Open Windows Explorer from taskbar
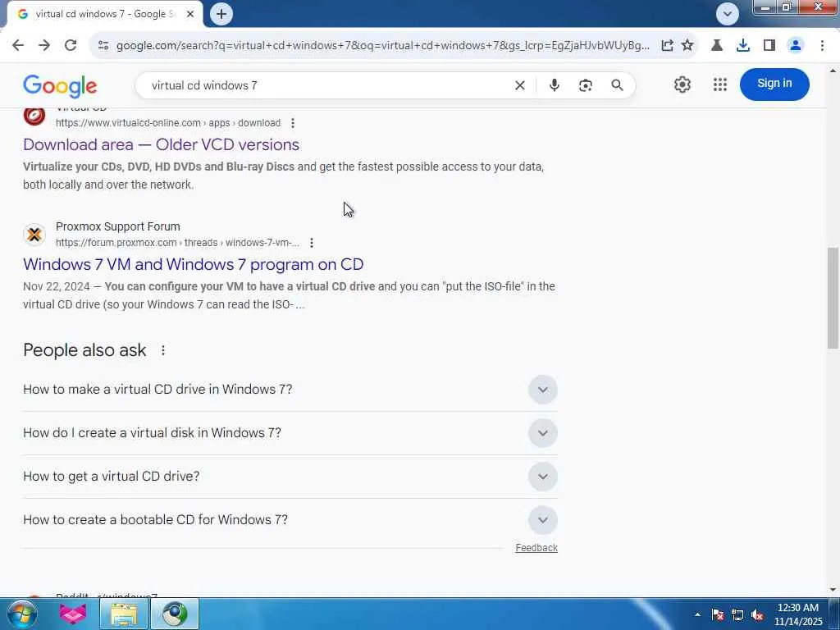The height and width of the screenshot is (630, 840). pos(124,614)
